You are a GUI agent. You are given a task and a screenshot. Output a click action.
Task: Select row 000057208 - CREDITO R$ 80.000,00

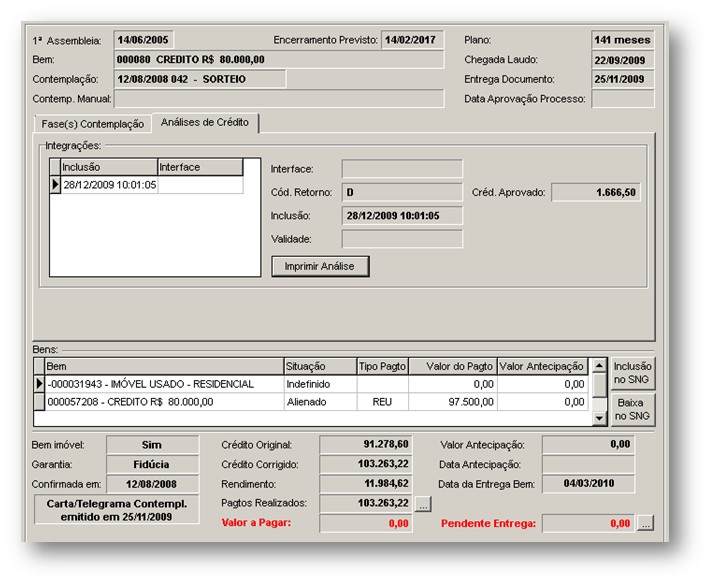(311, 402)
